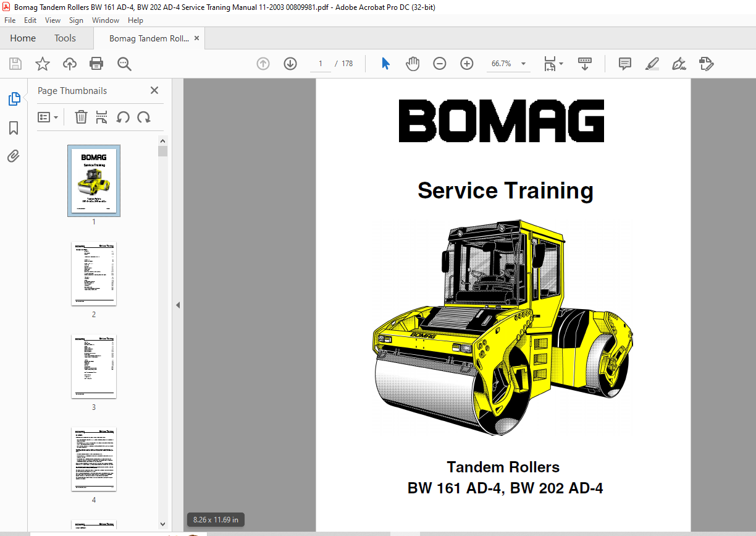756x536 pixels.
Task: Open the Help menu
Action: (x=135, y=20)
